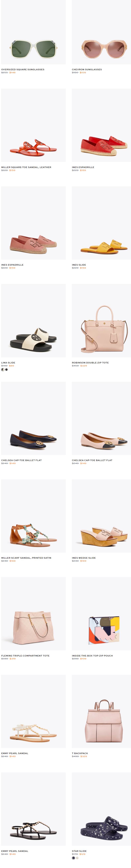View the Robinson Double-Zip Tote image
This screenshot has width=131, height=868.
pyautogui.click(x=101, y=320)
